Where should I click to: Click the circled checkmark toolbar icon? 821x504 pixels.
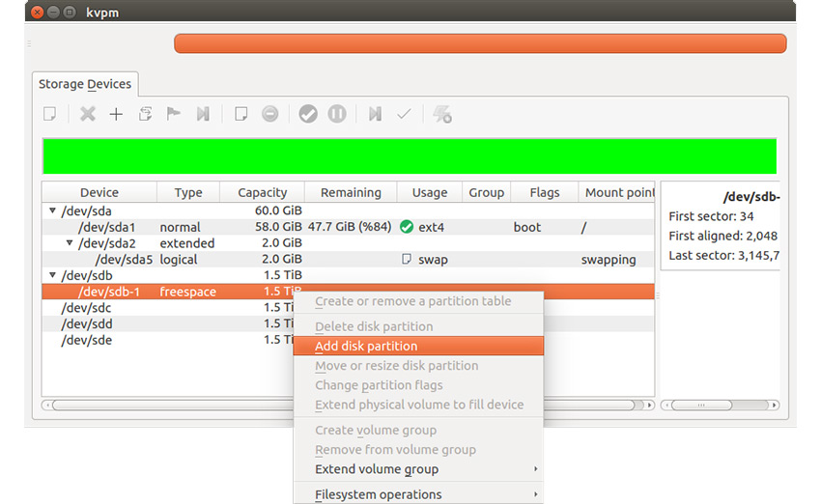pyautogui.click(x=308, y=114)
